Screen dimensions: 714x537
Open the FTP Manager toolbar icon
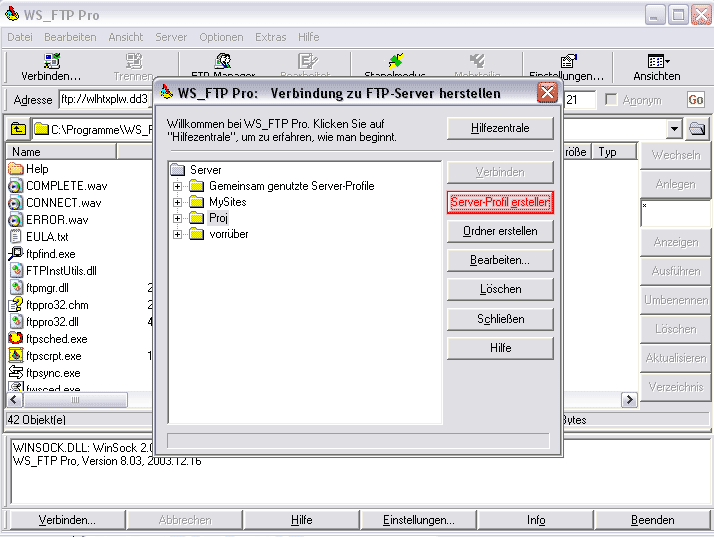[223, 61]
